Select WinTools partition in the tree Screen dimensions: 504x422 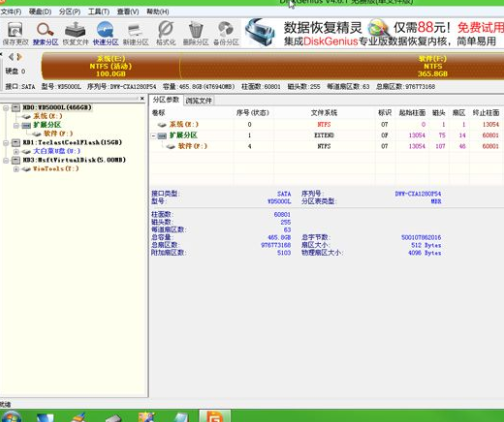click(x=56, y=169)
